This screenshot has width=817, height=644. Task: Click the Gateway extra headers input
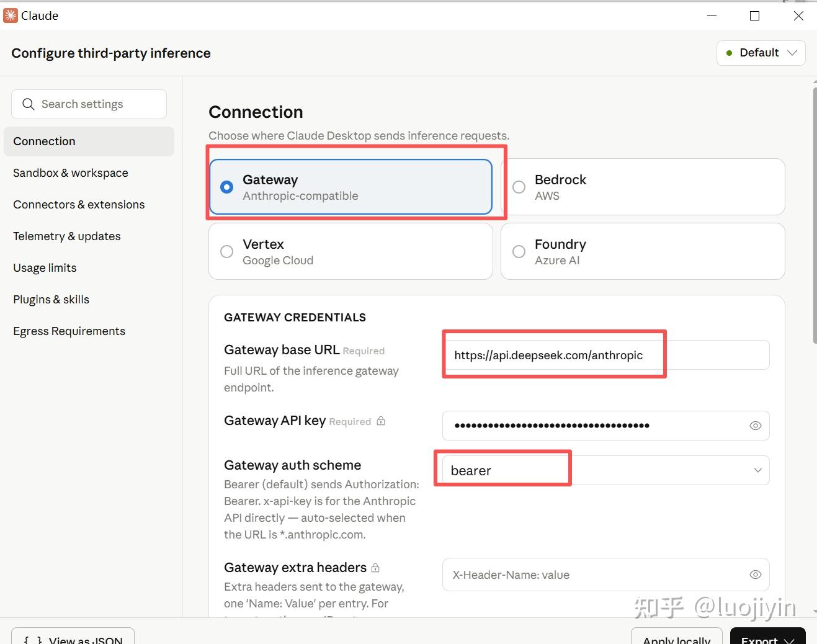coord(605,575)
